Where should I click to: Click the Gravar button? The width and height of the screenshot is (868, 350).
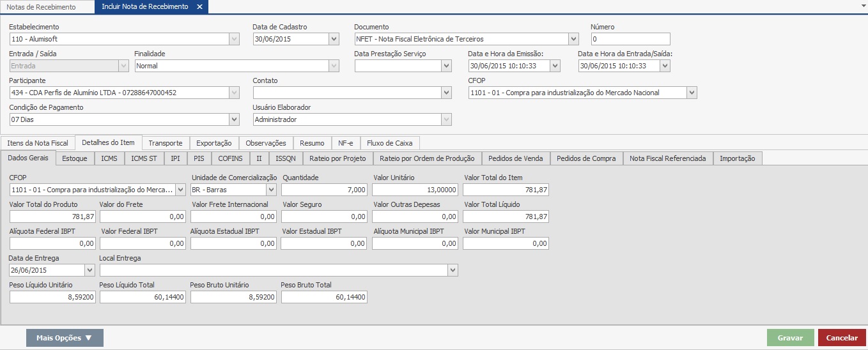790,338
